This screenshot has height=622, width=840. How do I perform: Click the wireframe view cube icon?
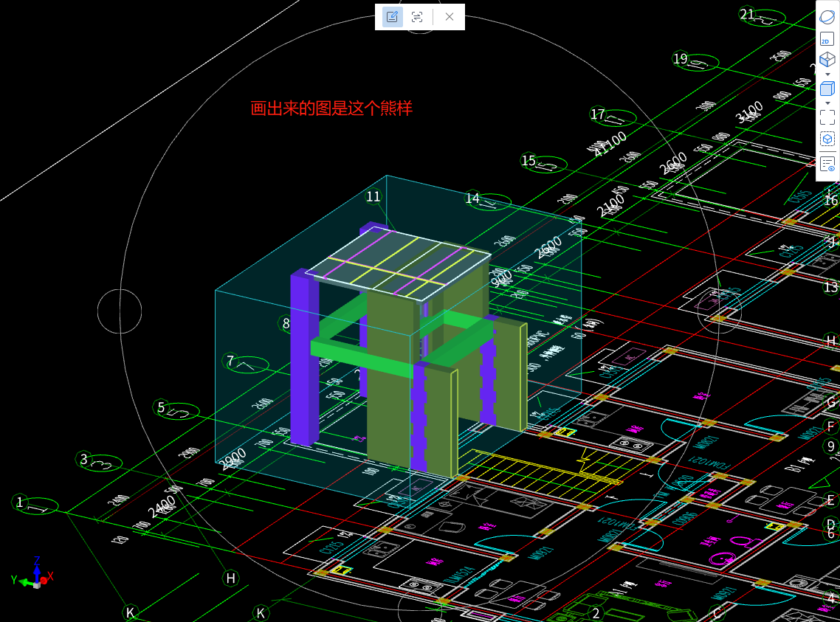click(827, 60)
